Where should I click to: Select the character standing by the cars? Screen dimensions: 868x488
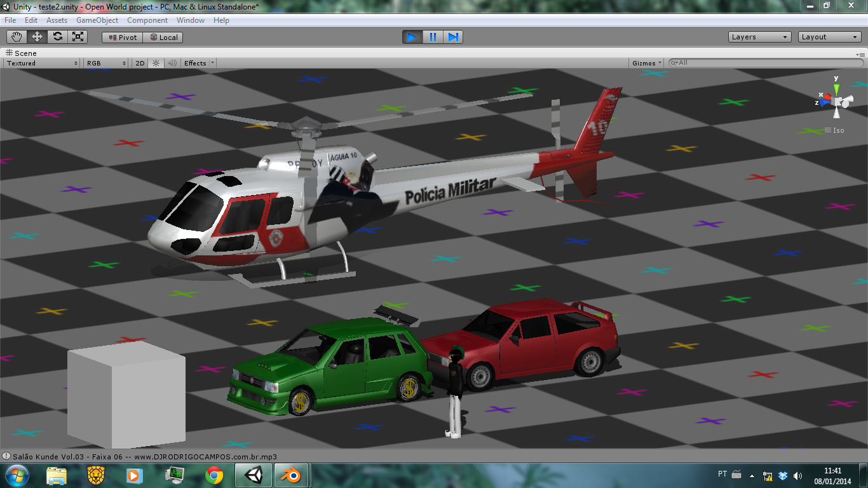click(x=454, y=393)
